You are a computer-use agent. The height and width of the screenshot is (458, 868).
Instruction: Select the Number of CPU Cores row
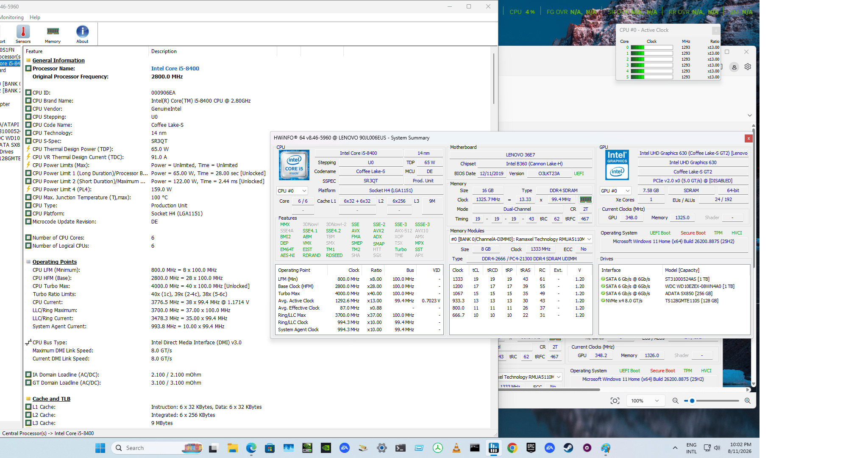[145, 238]
